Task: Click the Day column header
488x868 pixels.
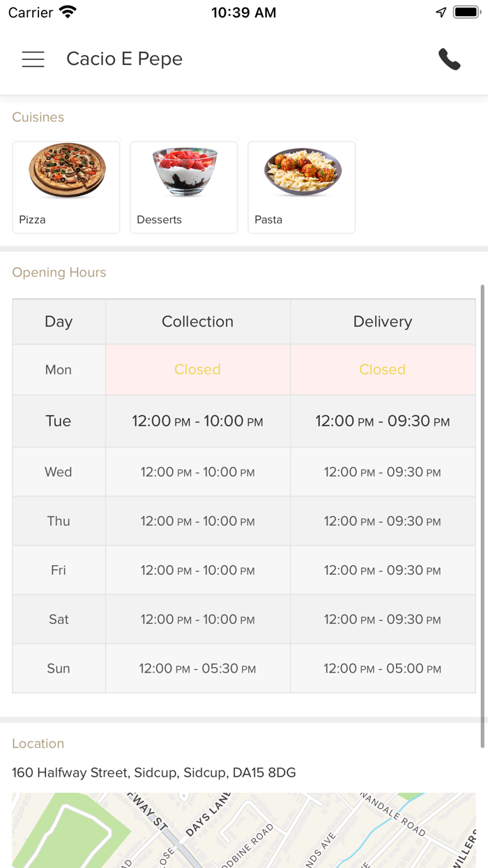Action: tap(59, 322)
